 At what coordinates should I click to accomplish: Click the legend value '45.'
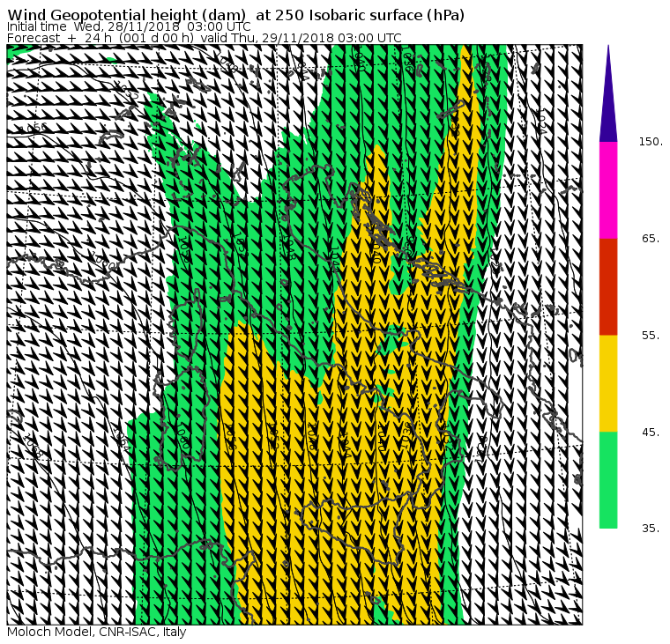pos(651,433)
